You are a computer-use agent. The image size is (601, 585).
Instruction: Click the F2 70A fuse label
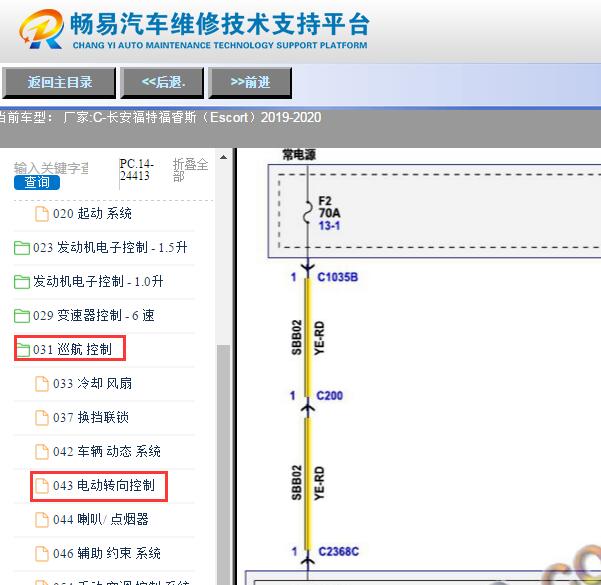pyautogui.click(x=329, y=207)
